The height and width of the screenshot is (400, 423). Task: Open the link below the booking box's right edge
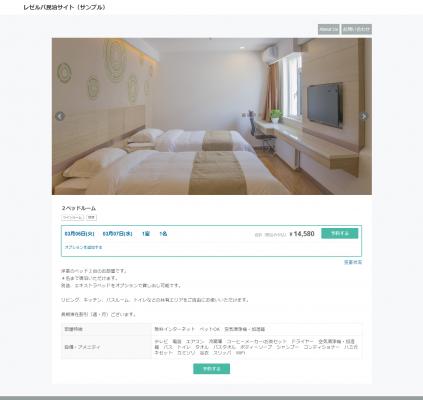click(x=353, y=262)
